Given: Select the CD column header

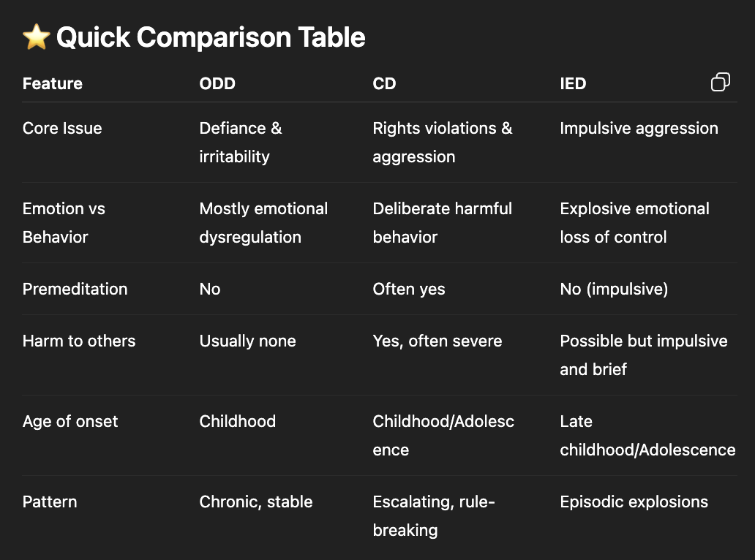Looking at the screenshot, I should pos(384,83).
